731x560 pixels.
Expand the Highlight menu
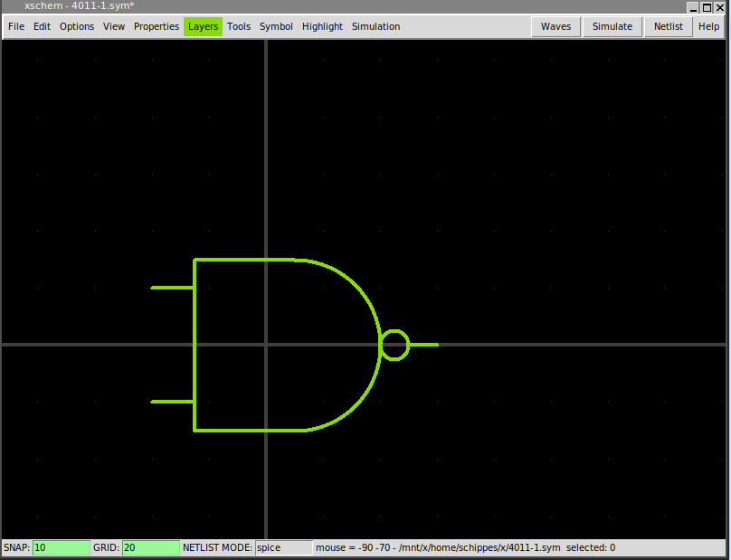(322, 26)
